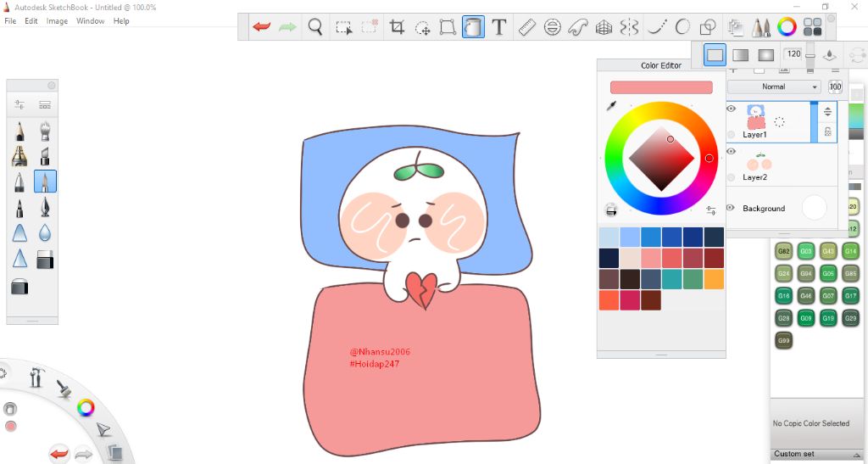868x464 pixels.
Task: Enable the Steady Stroke tool
Action: tap(657, 26)
